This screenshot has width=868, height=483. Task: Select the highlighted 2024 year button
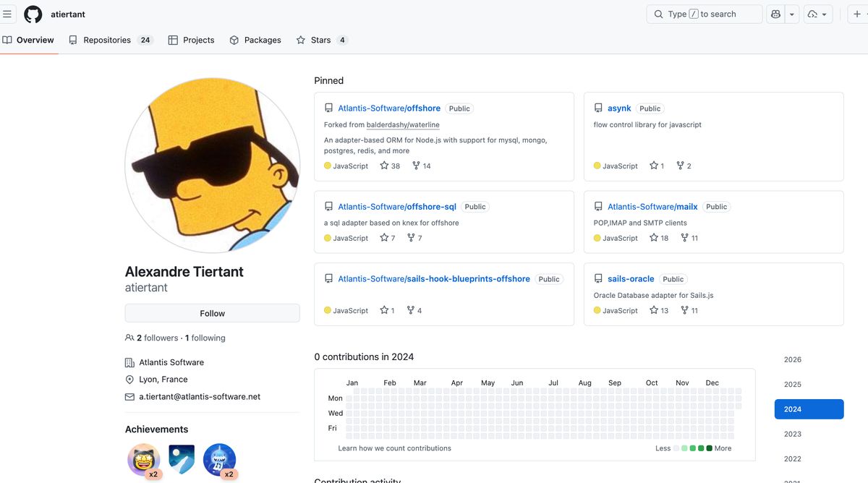point(809,409)
